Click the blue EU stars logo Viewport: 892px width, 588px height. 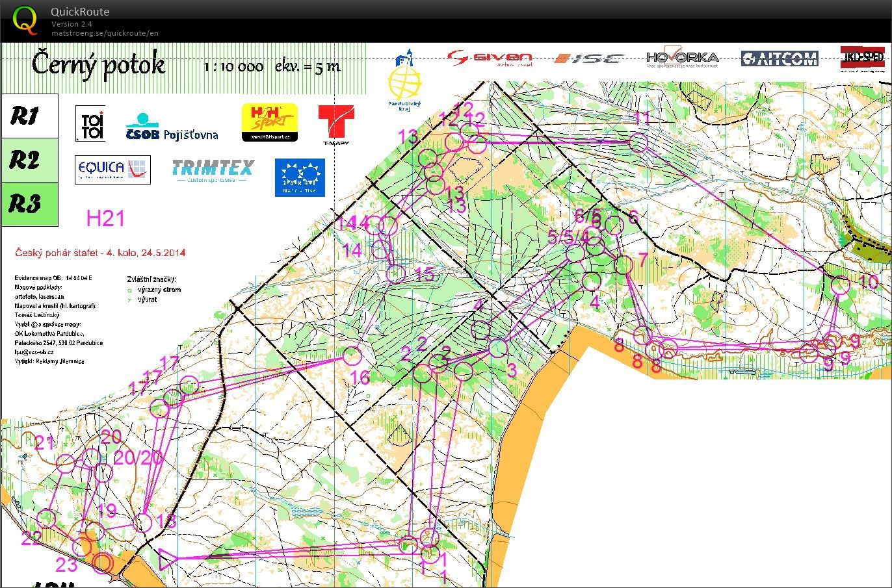click(300, 177)
